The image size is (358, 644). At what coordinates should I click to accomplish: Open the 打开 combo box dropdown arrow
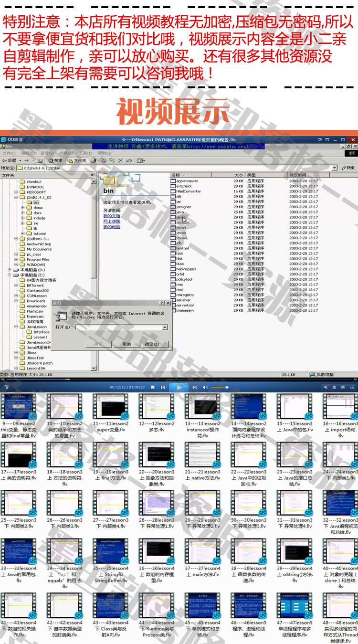point(165,327)
